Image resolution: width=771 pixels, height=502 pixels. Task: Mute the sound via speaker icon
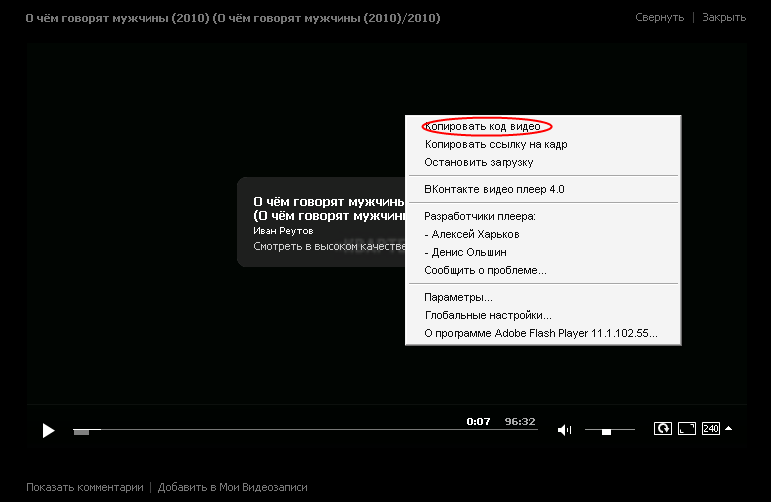point(564,430)
